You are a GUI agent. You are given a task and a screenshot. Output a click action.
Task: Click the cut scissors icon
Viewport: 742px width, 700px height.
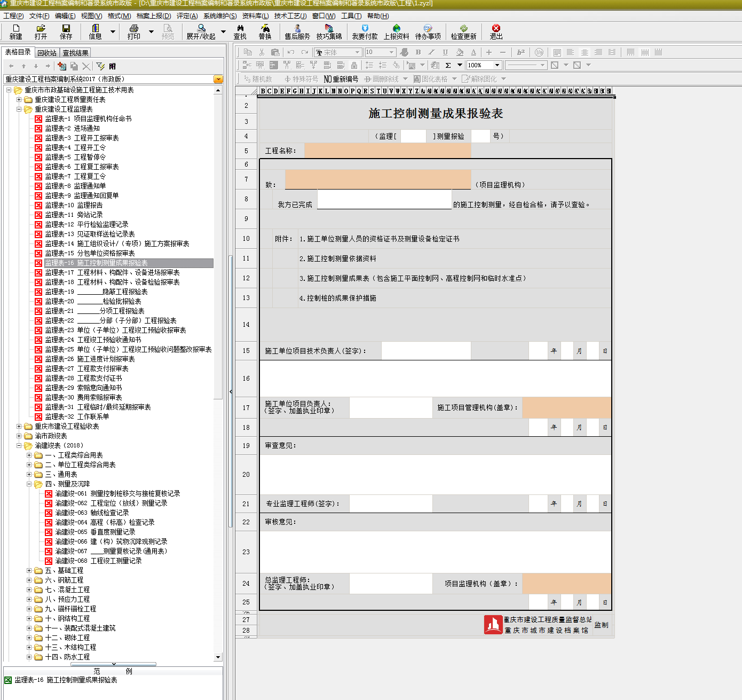pos(262,52)
